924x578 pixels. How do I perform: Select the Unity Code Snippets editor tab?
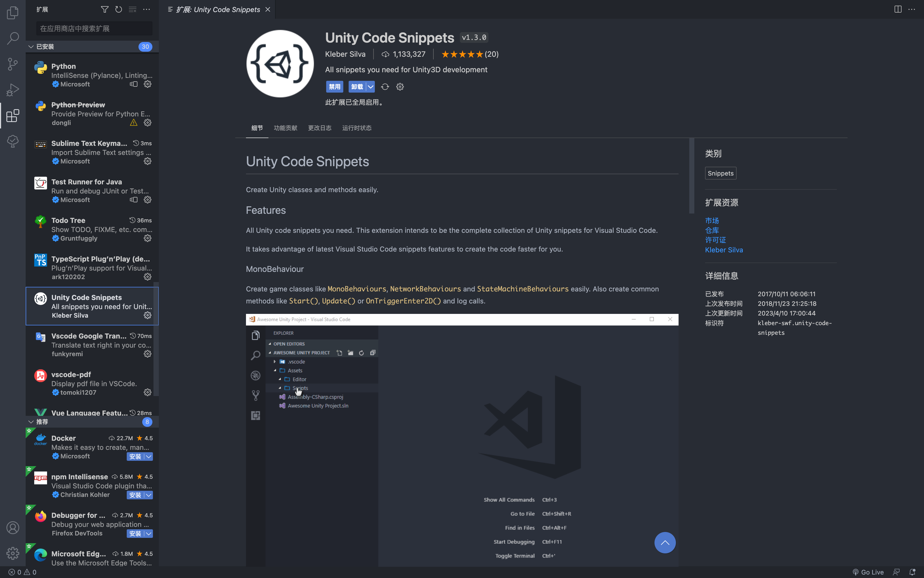(218, 9)
